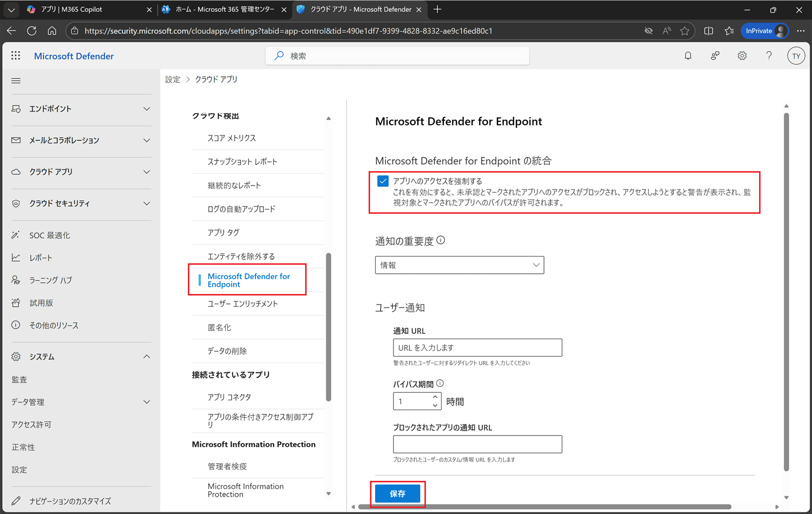Open the app launcher waffle icon
Image resolution: width=812 pixels, height=514 pixels.
tap(16, 56)
